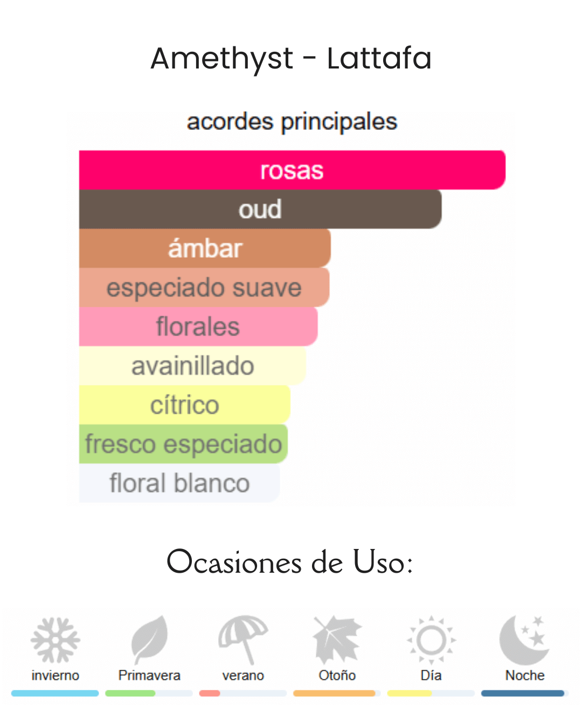
Task: Click the pink rosas accord bar
Action: click(292, 170)
